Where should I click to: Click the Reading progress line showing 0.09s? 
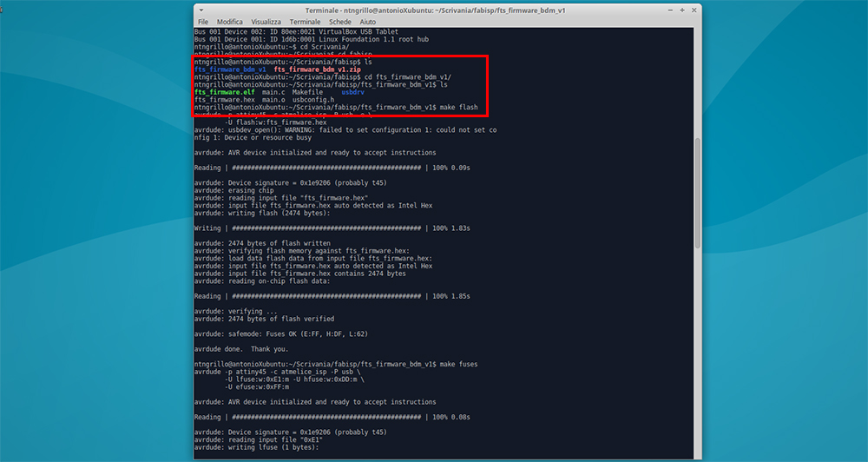click(332, 168)
